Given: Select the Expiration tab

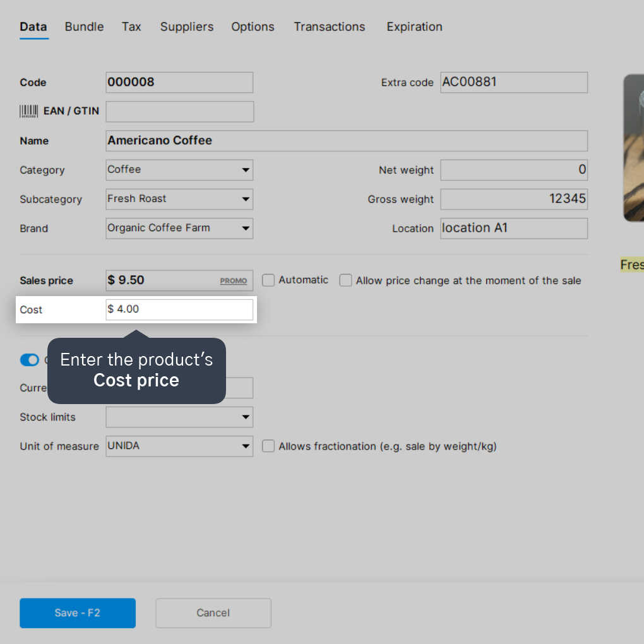Looking at the screenshot, I should point(414,27).
